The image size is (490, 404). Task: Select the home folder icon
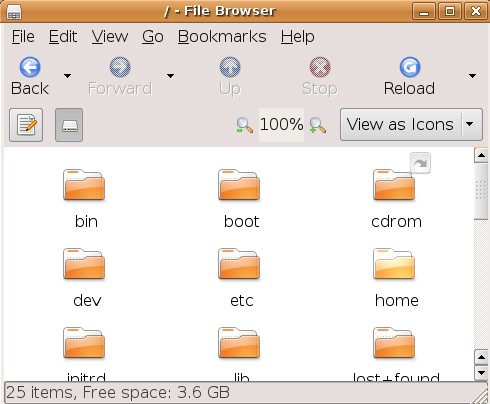(394, 263)
